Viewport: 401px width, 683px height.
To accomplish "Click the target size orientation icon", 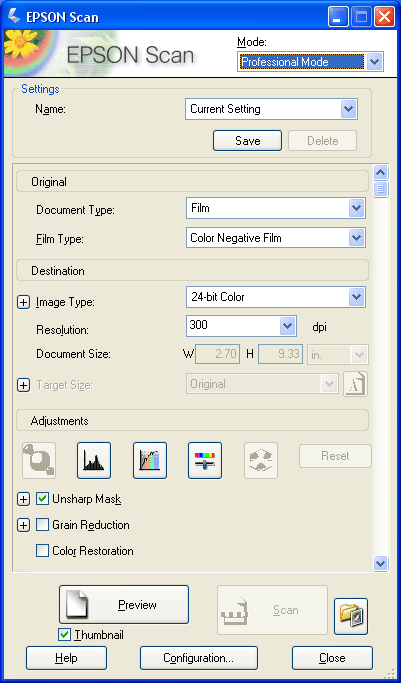I will [x=355, y=384].
